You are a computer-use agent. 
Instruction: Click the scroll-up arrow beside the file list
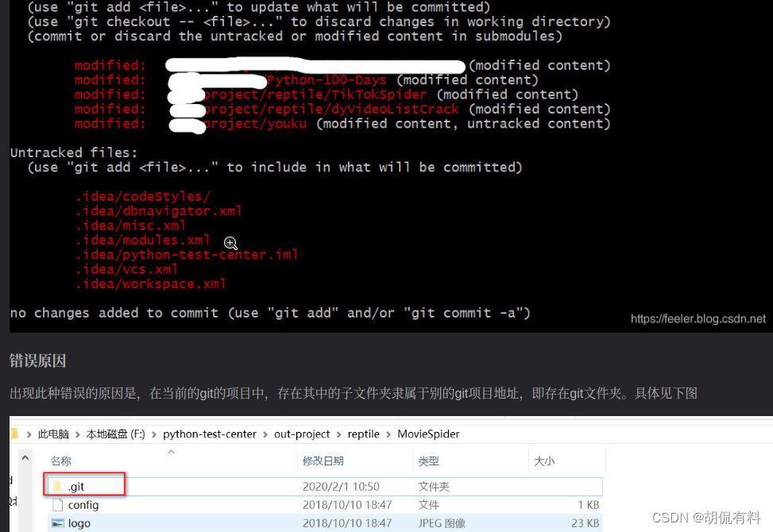pyautogui.click(x=25, y=459)
